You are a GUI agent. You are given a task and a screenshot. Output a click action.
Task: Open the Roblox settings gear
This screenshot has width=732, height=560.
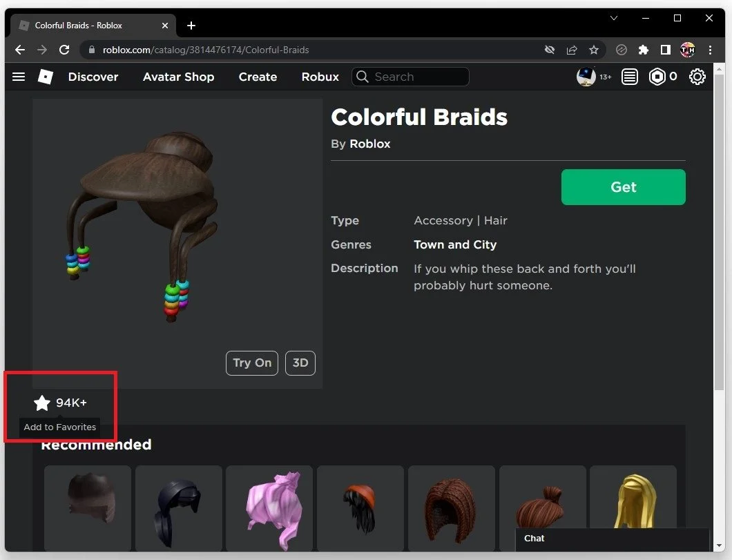(x=697, y=77)
